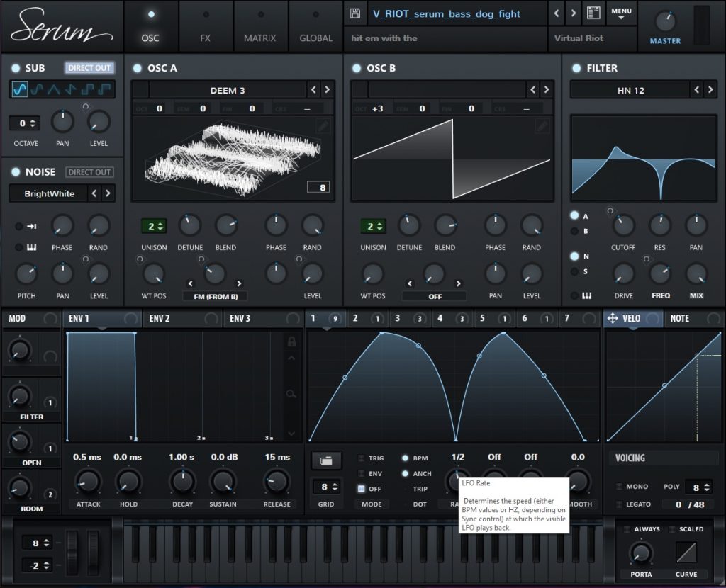Open the preset browser icon

(593, 13)
